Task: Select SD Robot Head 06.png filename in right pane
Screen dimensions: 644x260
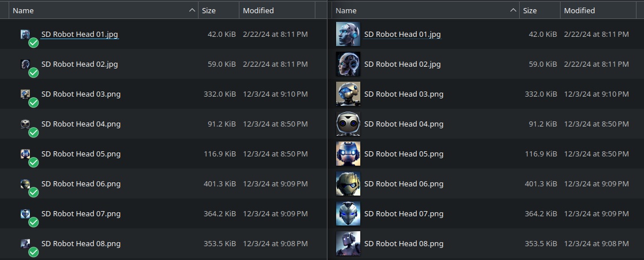Action: point(404,183)
